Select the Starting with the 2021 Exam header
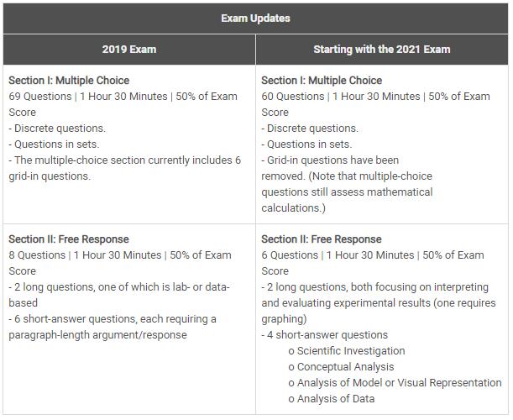513x420 pixels. (x=382, y=50)
